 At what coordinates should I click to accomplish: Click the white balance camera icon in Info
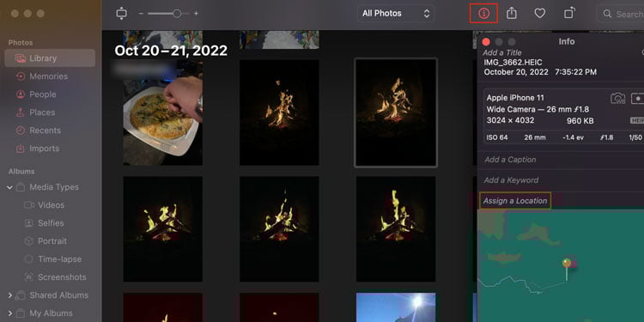click(617, 99)
